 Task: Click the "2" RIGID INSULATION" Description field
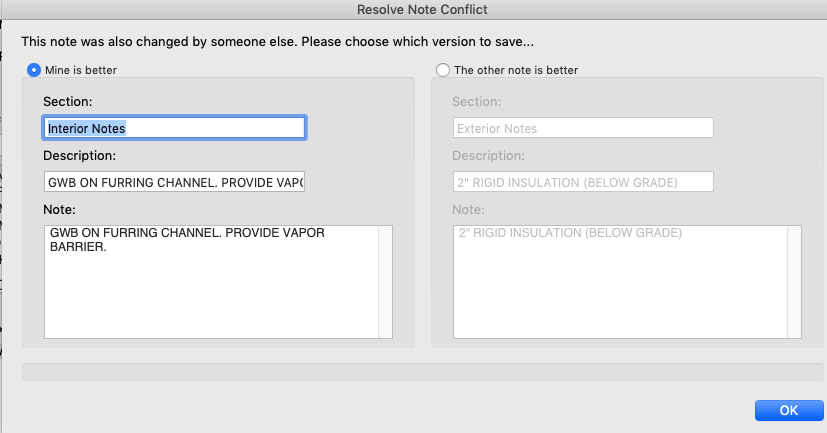point(582,182)
